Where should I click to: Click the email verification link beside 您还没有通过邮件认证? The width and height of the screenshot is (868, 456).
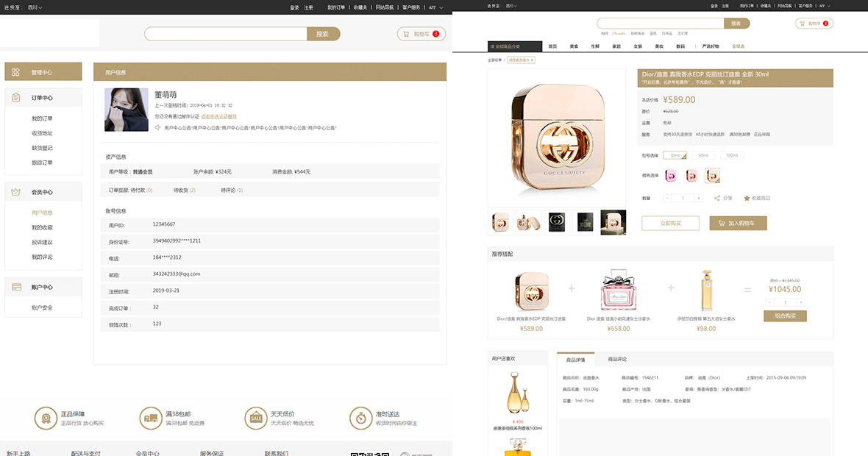[218, 116]
